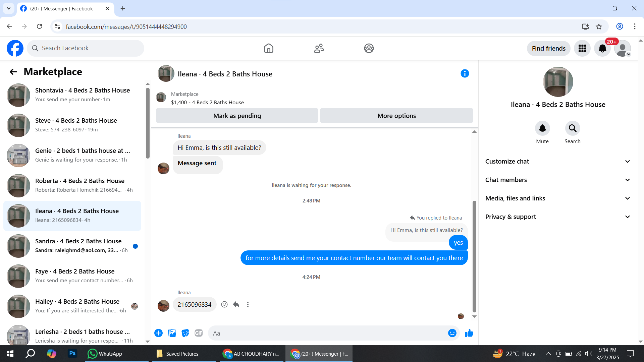Reload the page
Screen dimensions: 644x362
(39, 26)
